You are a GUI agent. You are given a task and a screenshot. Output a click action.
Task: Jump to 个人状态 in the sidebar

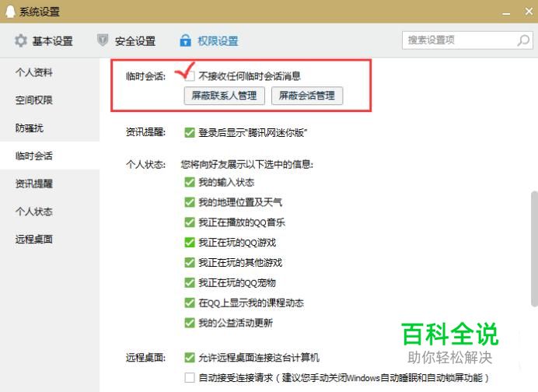[x=34, y=212]
